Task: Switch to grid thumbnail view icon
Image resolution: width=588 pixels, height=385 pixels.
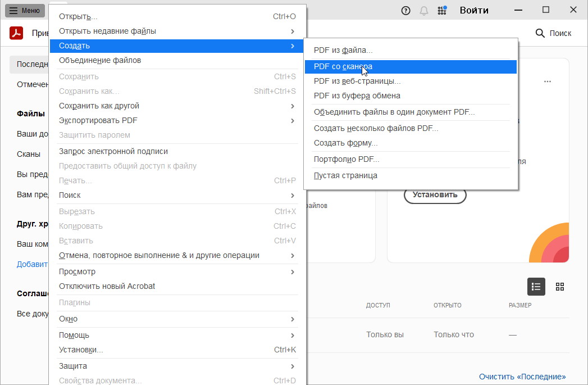Action: click(x=559, y=287)
